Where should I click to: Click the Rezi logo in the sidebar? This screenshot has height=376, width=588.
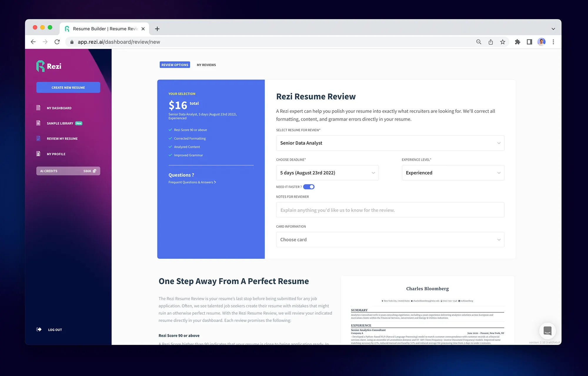pyautogui.click(x=49, y=66)
